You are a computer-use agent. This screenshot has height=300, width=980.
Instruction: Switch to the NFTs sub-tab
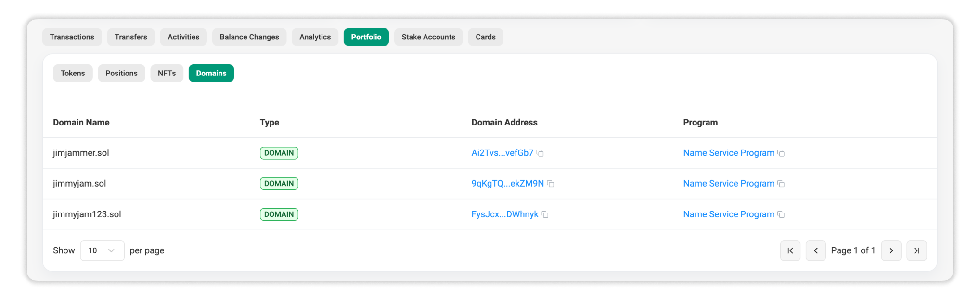[x=167, y=73]
